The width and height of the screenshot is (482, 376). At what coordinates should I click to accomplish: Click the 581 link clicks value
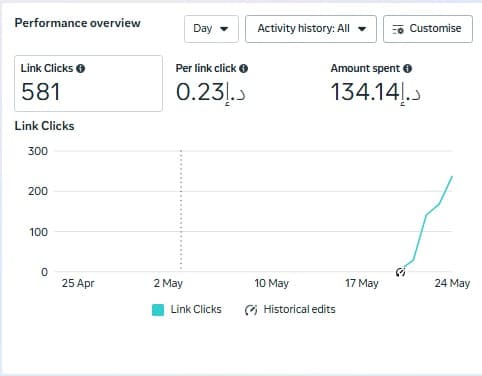tap(41, 92)
